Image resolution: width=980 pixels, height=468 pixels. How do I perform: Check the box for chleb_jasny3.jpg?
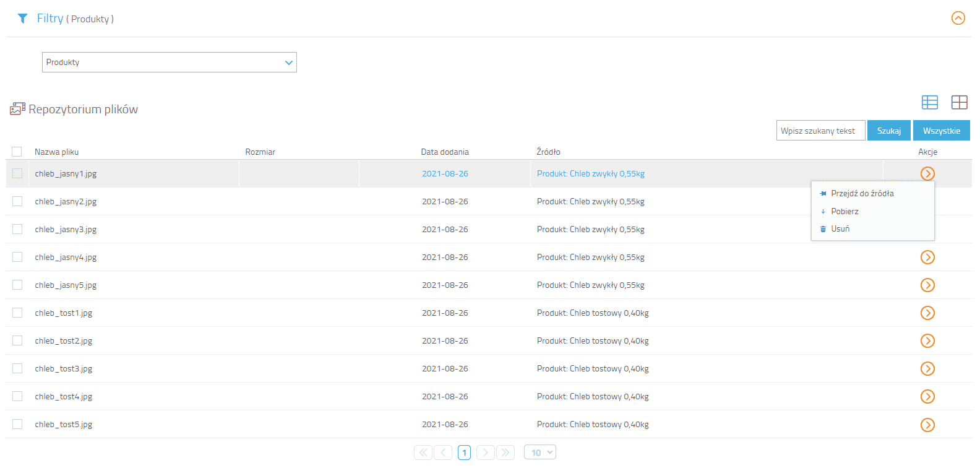click(x=17, y=229)
